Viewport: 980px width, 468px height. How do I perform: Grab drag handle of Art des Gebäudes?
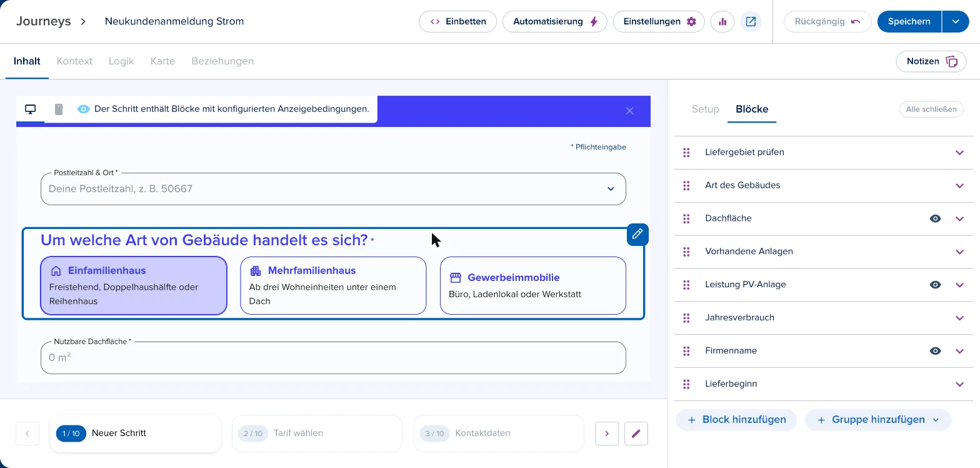(x=686, y=185)
